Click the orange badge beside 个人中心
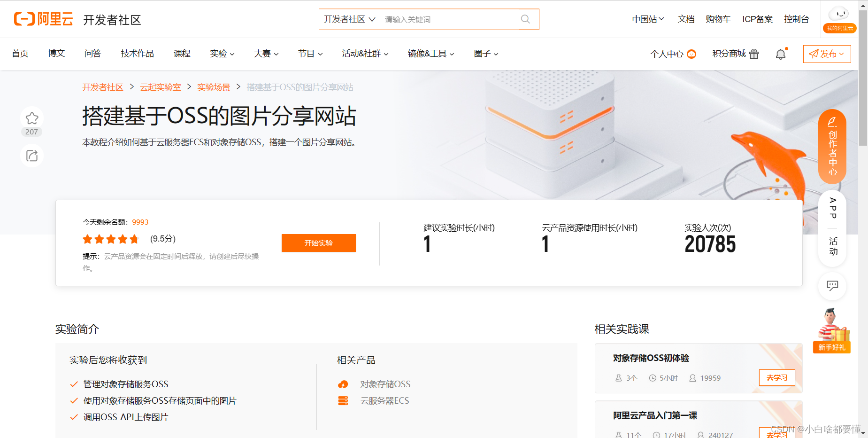 coord(691,54)
